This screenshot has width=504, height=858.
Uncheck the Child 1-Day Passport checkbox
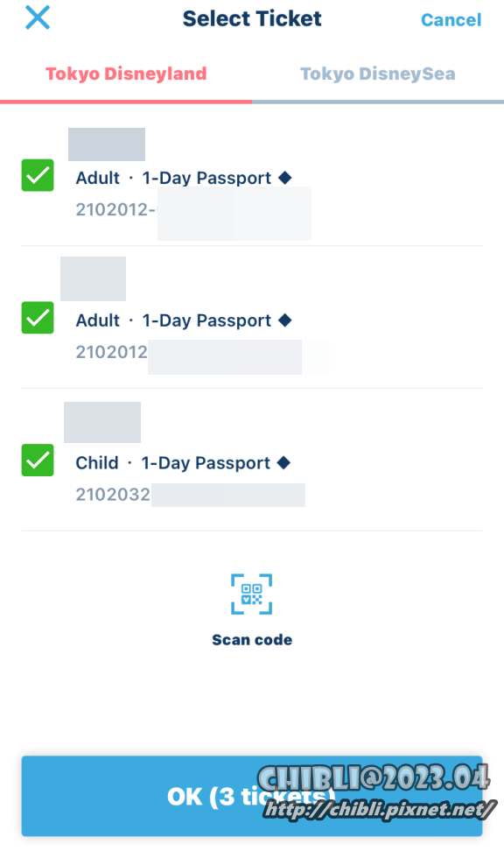coord(38,461)
